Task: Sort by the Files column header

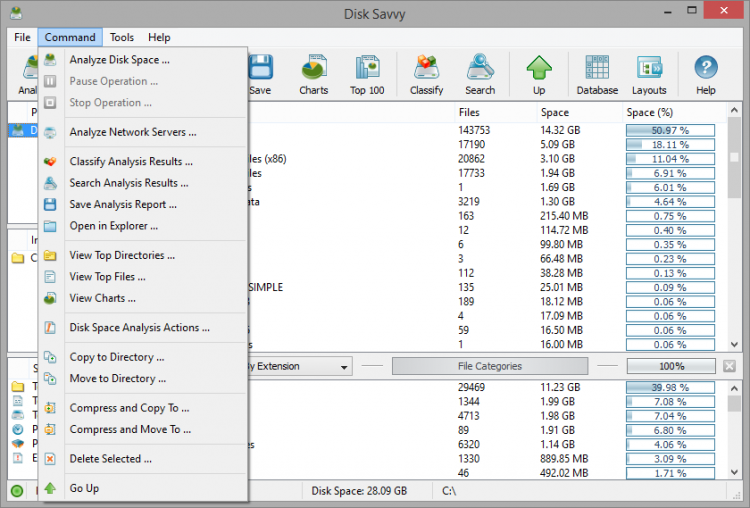Action: click(469, 112)
